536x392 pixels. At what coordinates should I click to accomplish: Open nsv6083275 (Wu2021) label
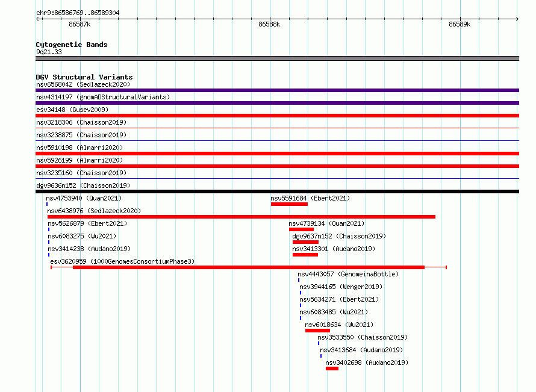82,236
